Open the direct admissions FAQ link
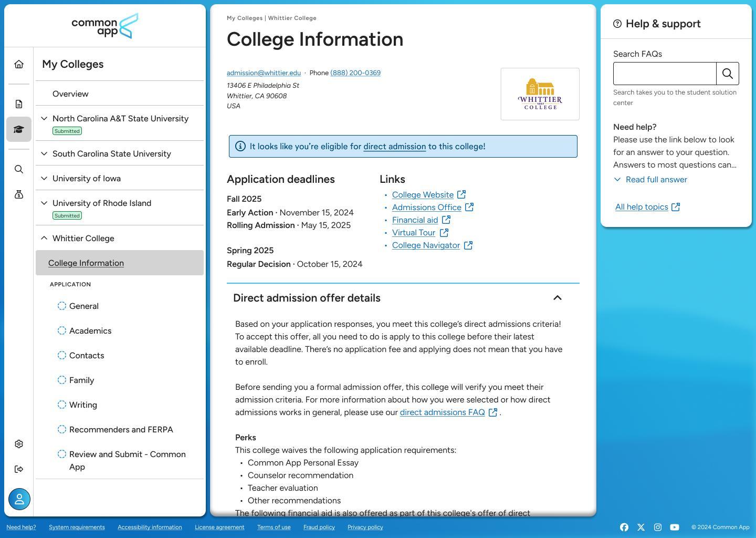The image size is (756, 538). 443,412
